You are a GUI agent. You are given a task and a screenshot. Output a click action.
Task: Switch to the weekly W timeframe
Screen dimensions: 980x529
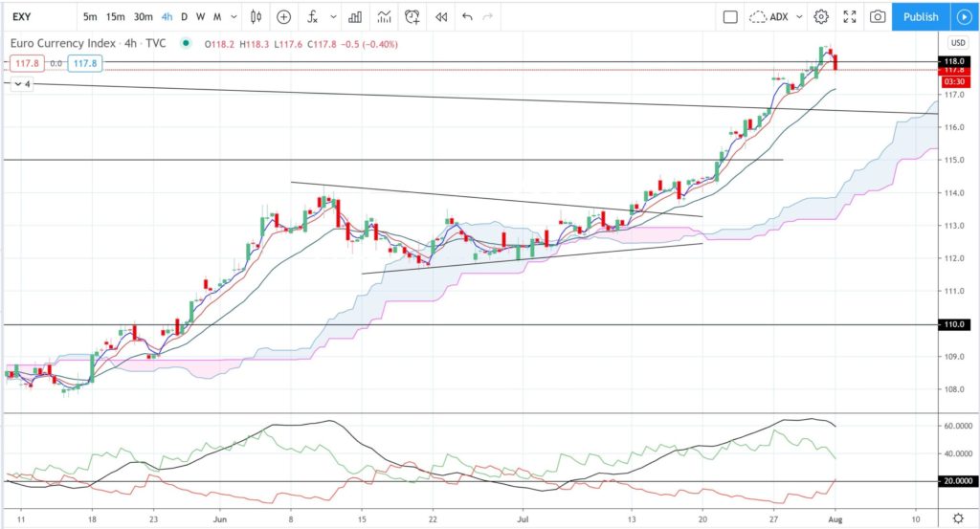pos(201,17)
